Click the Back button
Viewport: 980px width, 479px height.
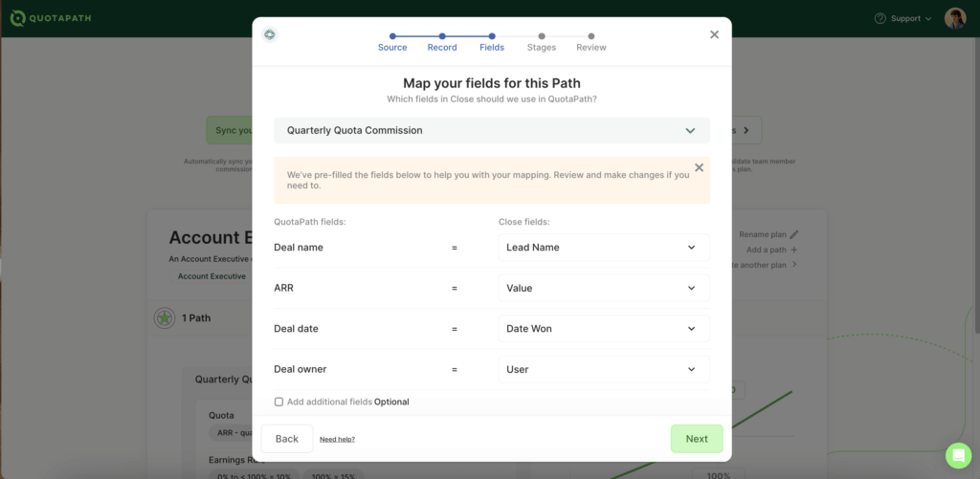[287, 439]
